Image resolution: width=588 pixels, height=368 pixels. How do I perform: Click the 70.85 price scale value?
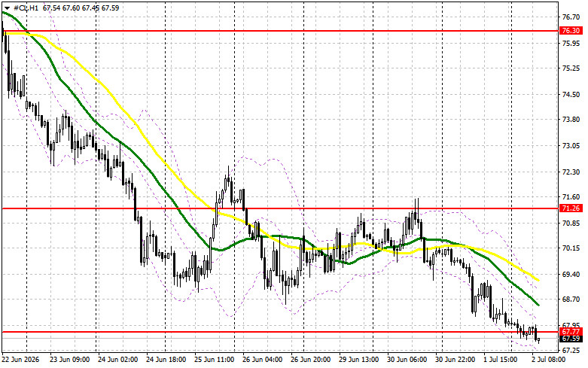pos(571,224)
